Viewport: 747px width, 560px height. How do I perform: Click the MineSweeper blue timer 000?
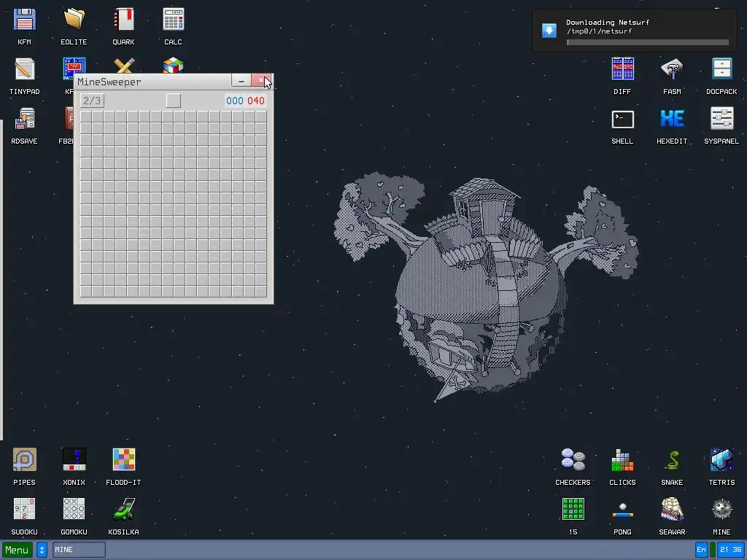click(x=235, y=101)
